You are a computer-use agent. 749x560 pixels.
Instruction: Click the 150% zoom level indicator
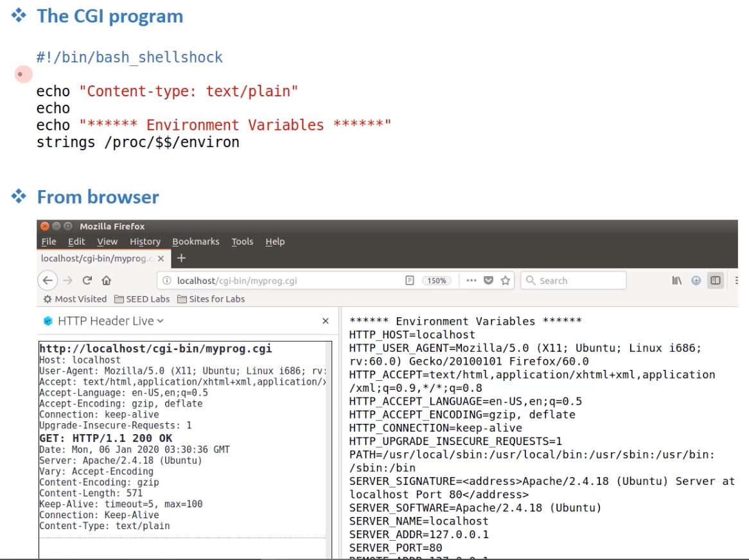tap(437, 281)
